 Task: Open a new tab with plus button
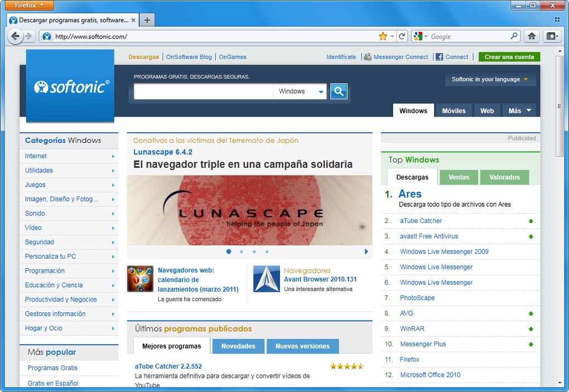147,20
